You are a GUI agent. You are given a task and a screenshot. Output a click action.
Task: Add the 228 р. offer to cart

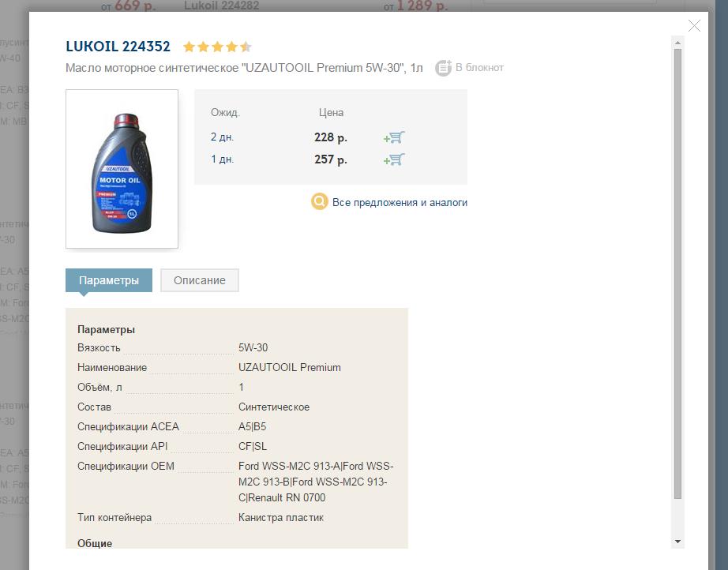[x=394, y=137]
